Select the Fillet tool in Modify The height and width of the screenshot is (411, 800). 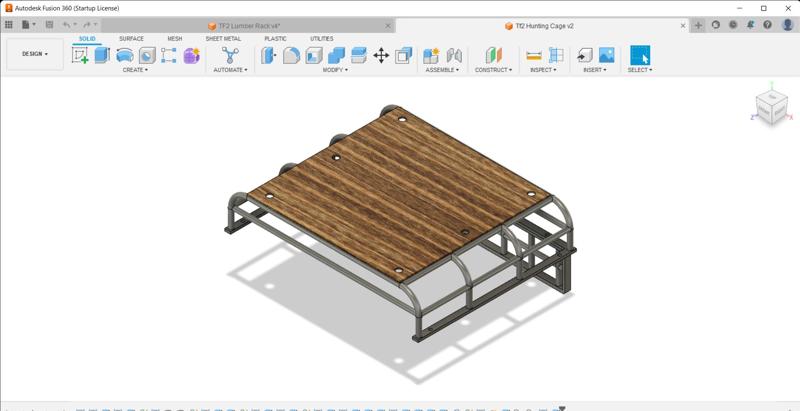[x=291, y=56]
